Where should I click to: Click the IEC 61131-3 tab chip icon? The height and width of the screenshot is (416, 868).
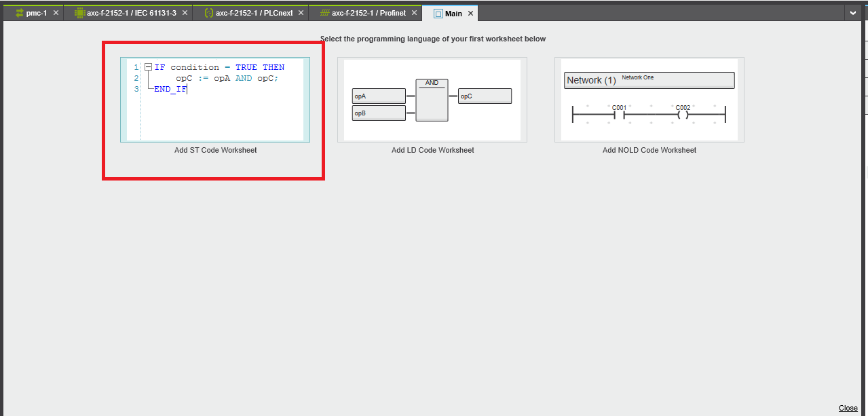tap(79, 13)
